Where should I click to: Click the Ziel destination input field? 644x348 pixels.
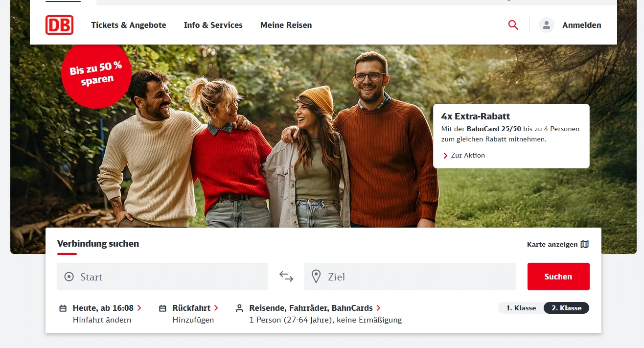416,277
